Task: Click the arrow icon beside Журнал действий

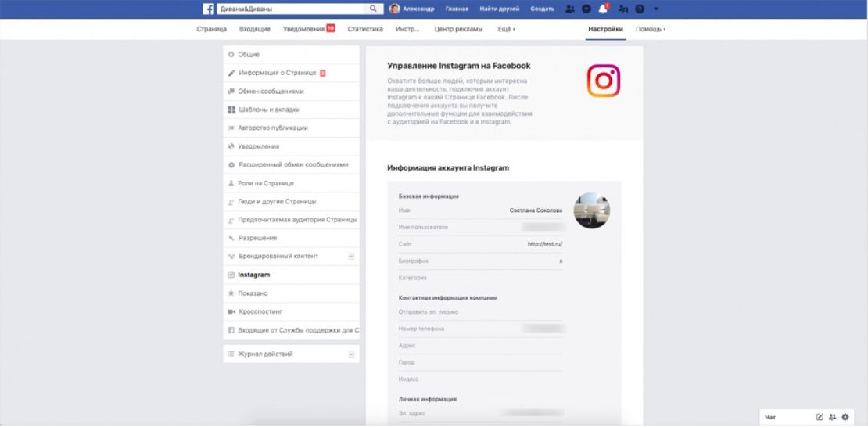Action: (351, 354)
